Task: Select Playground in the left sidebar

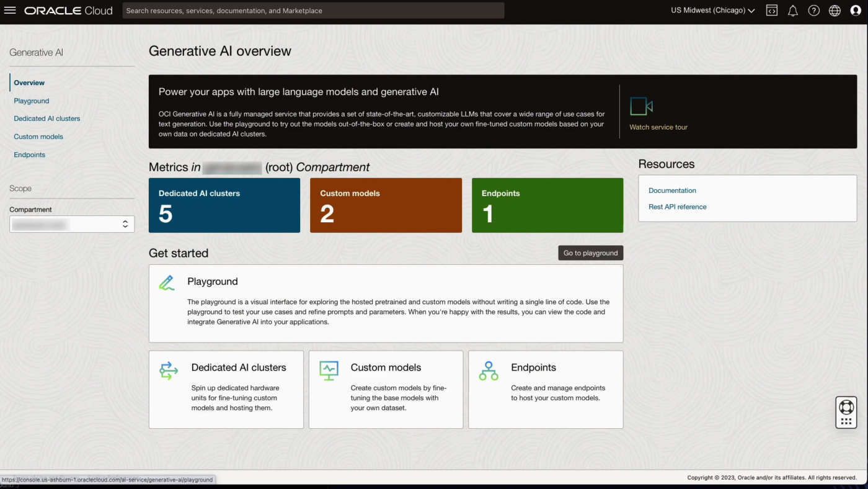Action: click(x=32, y=101)
